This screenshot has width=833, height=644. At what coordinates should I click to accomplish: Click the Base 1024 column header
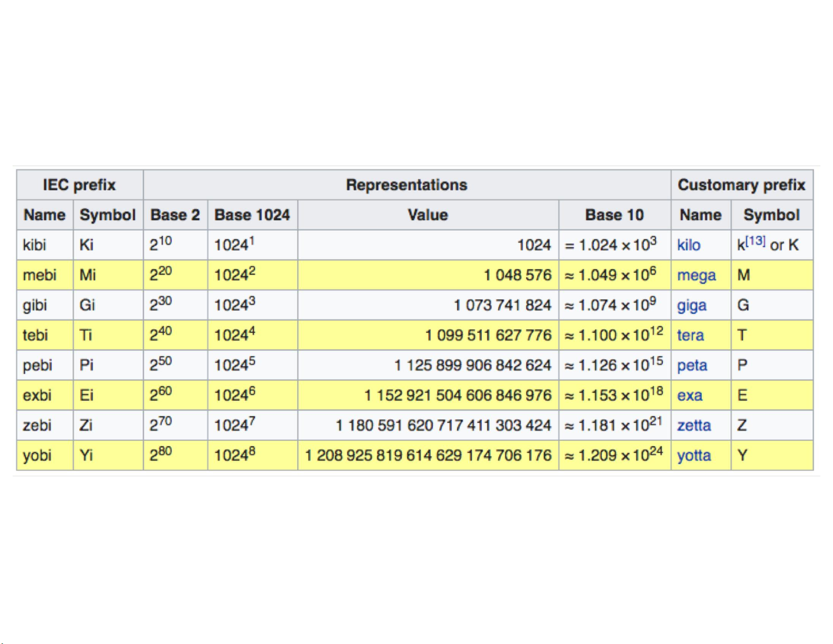(x=252, y=215)
